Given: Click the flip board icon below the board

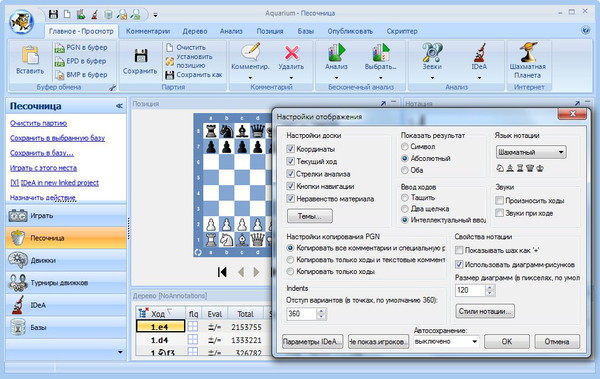Looking at the screenshot, I should 198,252.
